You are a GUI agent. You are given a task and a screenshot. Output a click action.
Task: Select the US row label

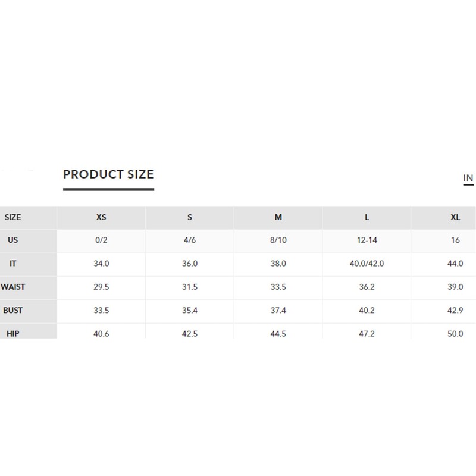tap(13, 240)
